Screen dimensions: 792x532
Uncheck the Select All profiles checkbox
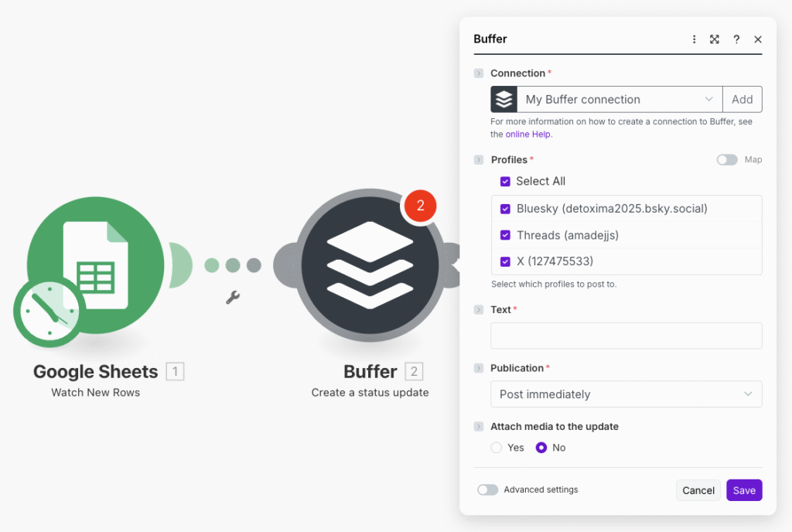pos(505,181)
